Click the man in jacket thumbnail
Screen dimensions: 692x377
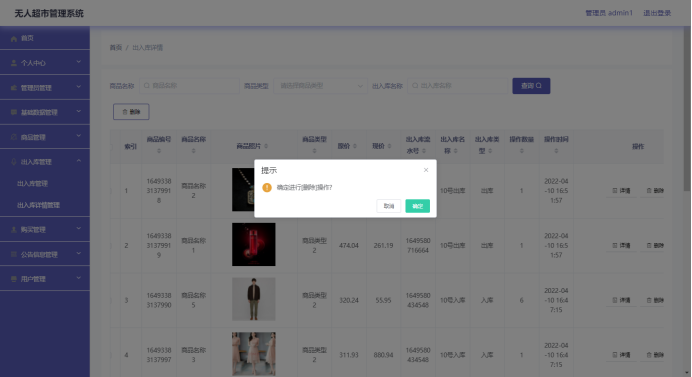pyautogui.click(x=254, y=299)
